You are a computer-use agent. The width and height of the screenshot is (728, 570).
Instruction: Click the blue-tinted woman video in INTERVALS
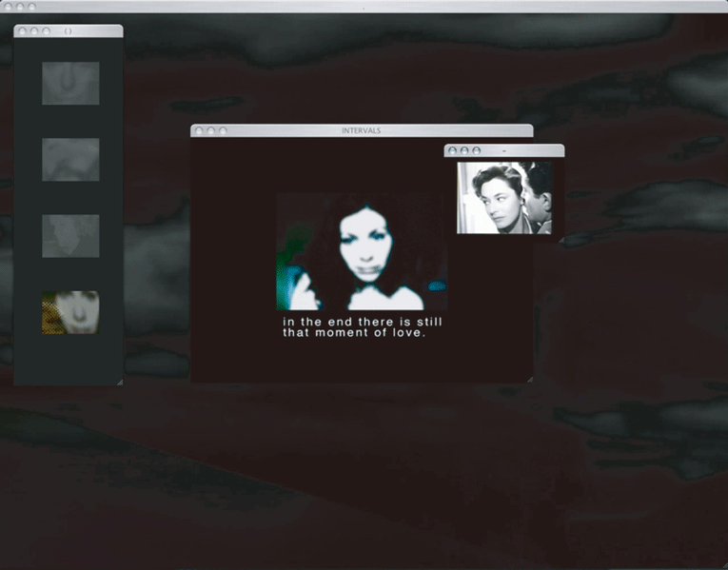pyautogui.click(x=362, y=252)
